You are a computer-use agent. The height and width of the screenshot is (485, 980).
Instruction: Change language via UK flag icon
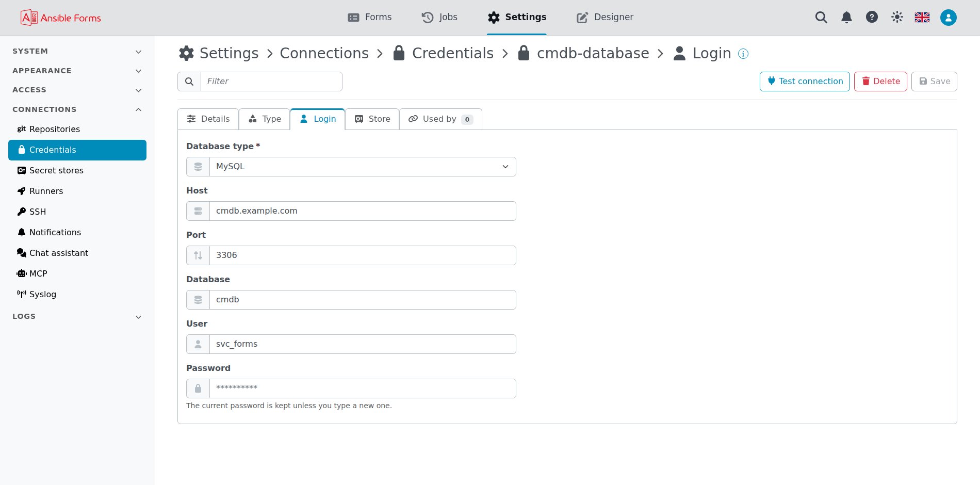(922, 18)
